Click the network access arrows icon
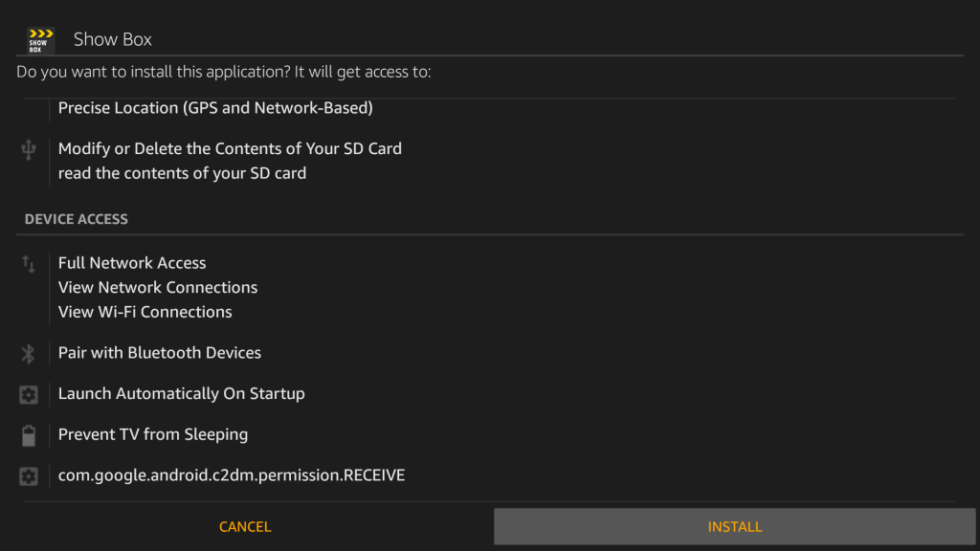 pos(28,264)
